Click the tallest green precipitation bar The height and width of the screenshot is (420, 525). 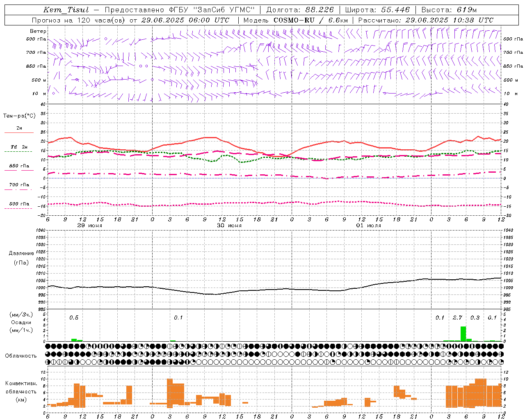point(463,334)
